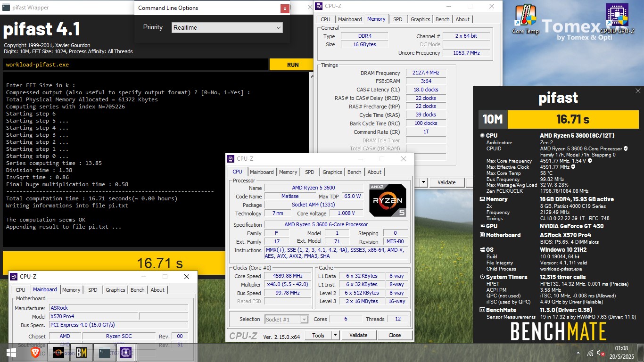The image size is (644, 362).
Task: Click the workload-pifast.exe input field
Action: point(135,65)
